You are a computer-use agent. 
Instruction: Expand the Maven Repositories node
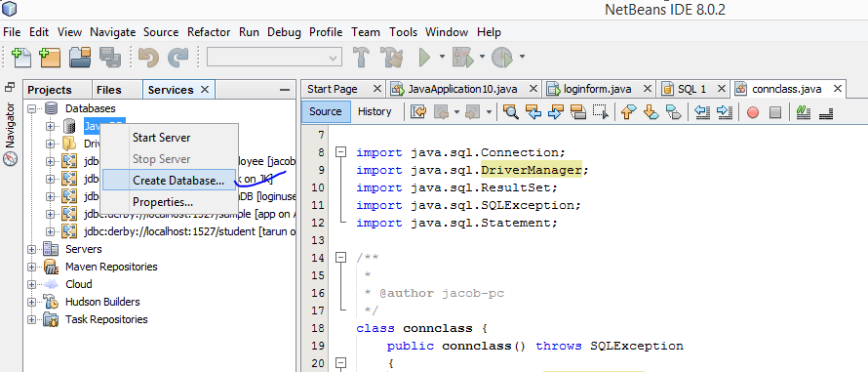tap(31, 267)
